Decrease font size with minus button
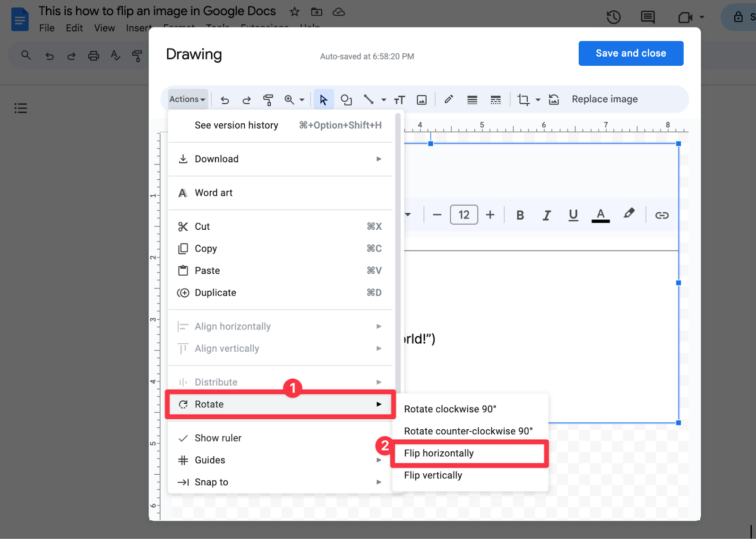The width and height of the screenshot is (756, 539). pos(437,215)
